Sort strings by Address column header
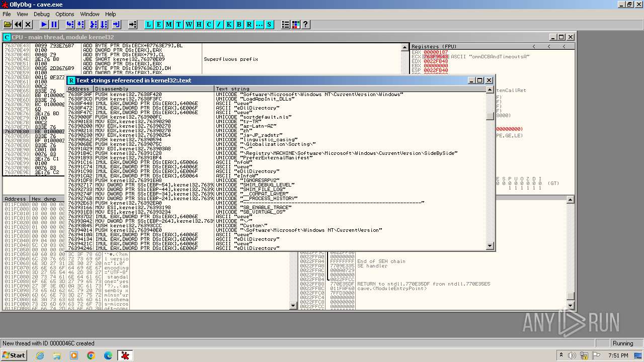This screenshot has height=362, width=644. pyautogui.click(x=79, y=89)
